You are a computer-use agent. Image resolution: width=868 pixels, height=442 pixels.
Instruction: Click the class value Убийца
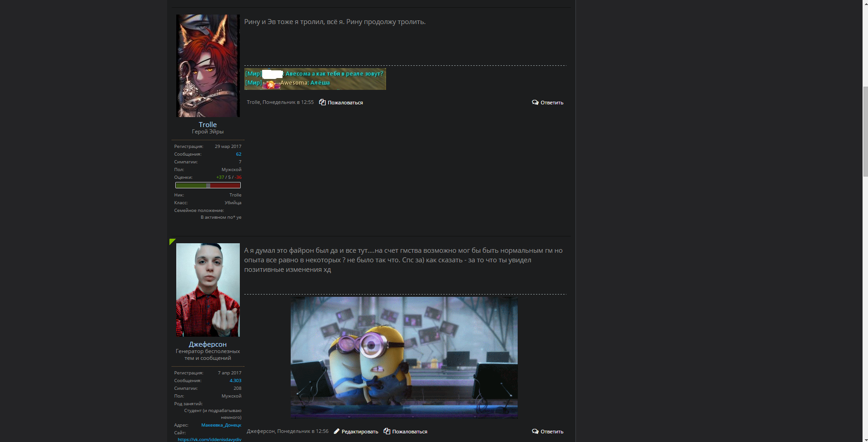(x=233, y=203)
